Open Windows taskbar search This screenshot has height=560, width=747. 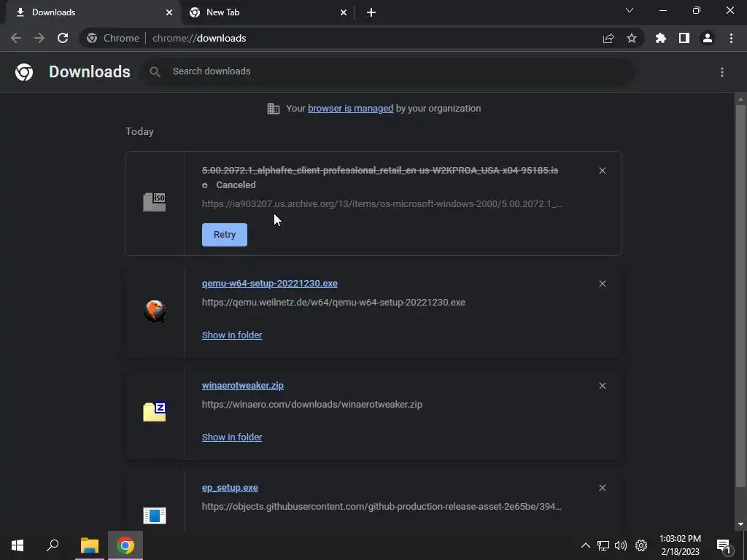[53, 545]
